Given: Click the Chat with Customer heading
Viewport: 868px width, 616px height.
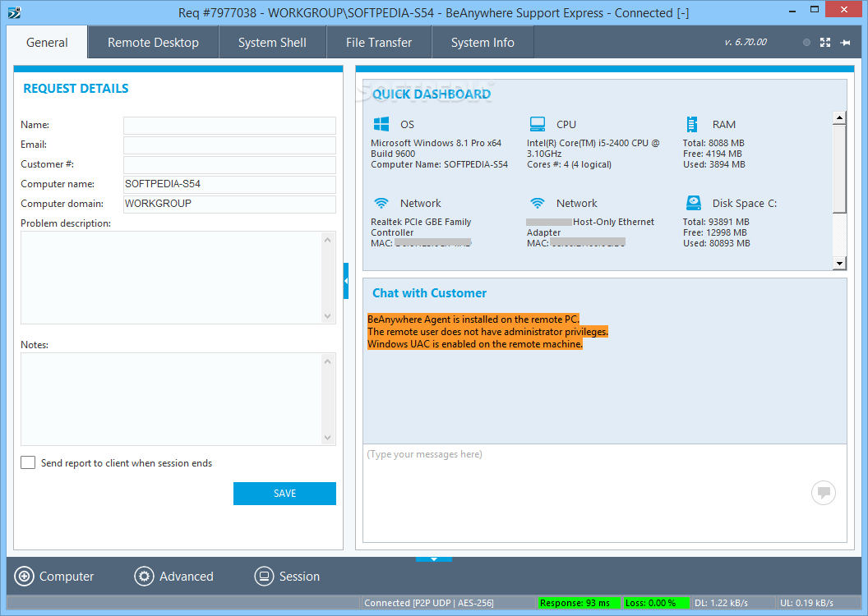Looking at the screenshot, I should (430, 293).
